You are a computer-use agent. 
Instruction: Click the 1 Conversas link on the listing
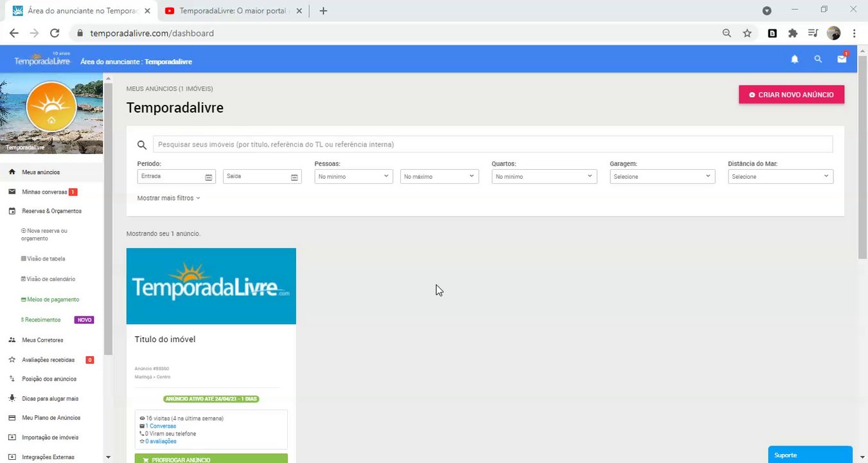point(161,426)
